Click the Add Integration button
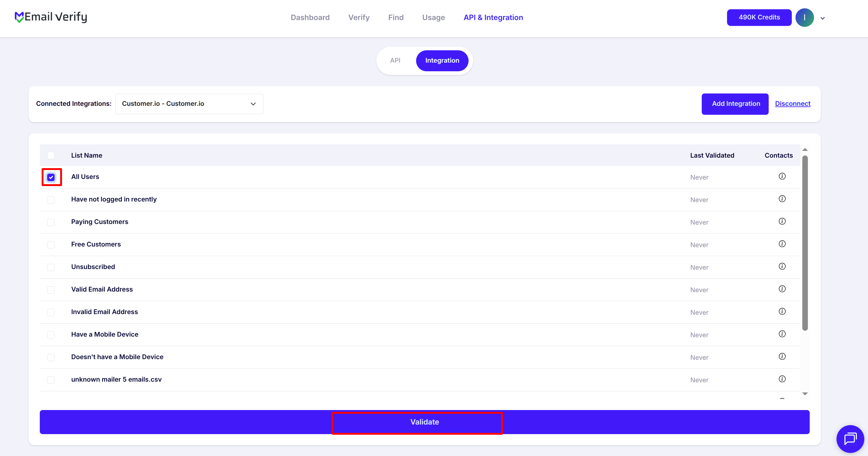868x456 pixels. [x=735, y=104]
